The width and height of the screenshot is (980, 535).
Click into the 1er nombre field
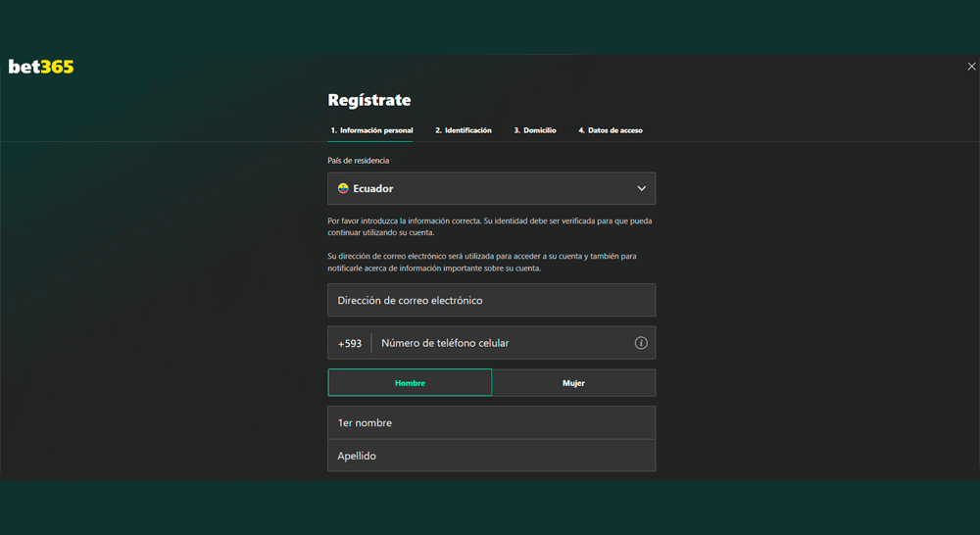[491, 423]
